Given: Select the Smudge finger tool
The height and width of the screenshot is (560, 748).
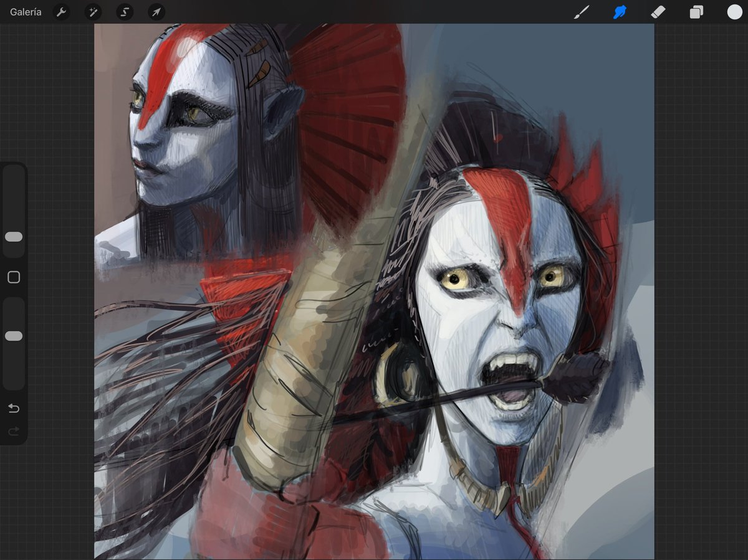Looking at the screenshot, I should tap(620, 12).
